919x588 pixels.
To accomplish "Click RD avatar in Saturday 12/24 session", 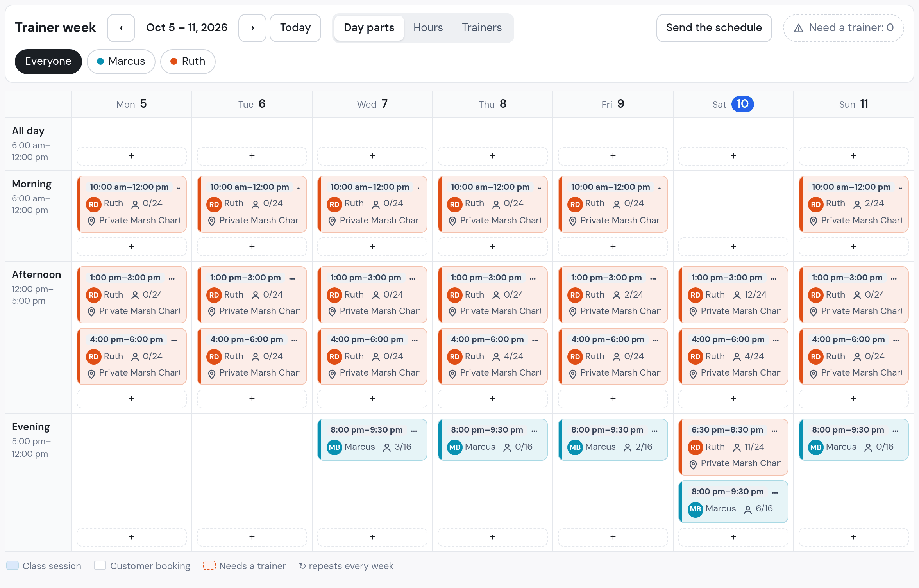I will pyautogui.click(x=696, y=295).
